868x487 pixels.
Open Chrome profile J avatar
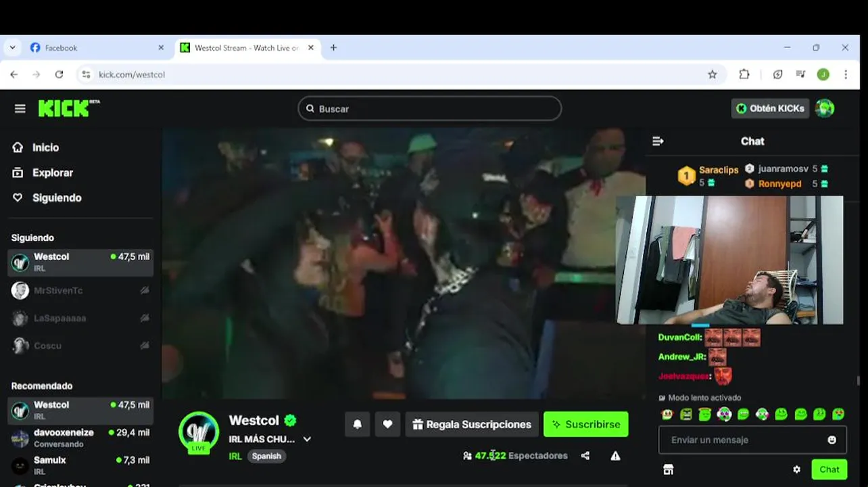click(x=823, y=74)
